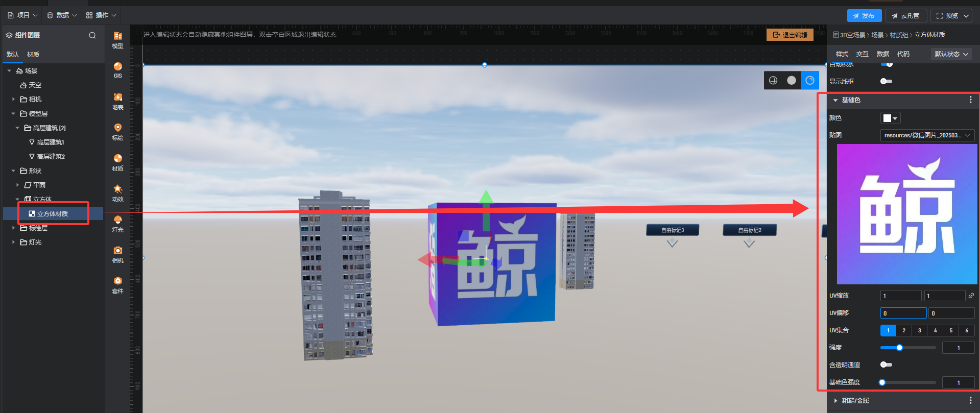Select the solid sphere view mode icon
Screen dimensions: 980x413
click(792, 80)
